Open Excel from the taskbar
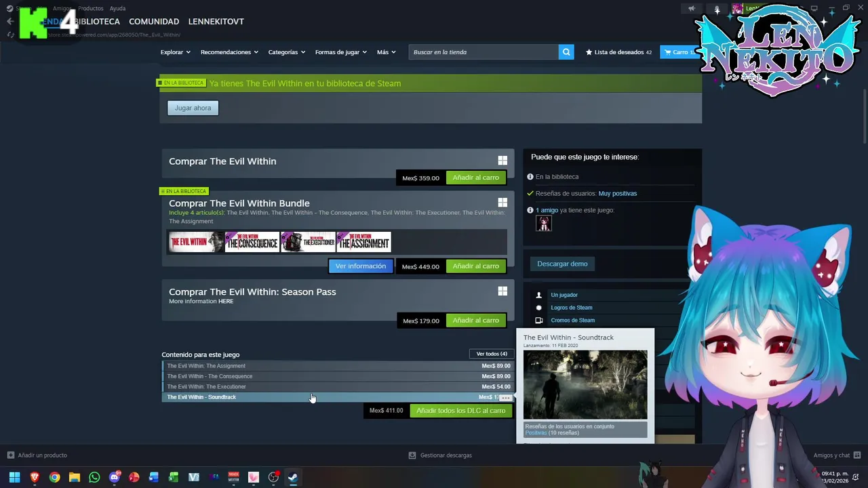Screen dimensions: 868x488 tap(174, 477)
